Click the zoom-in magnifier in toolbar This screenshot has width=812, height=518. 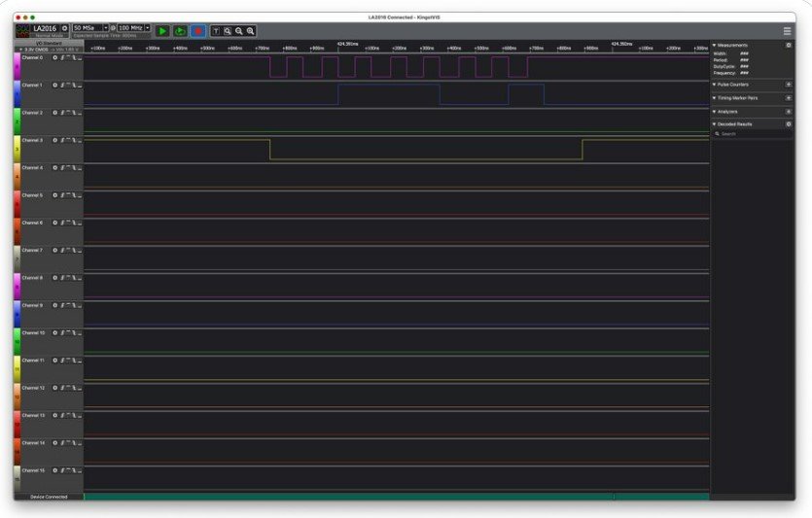coord(250,31)
